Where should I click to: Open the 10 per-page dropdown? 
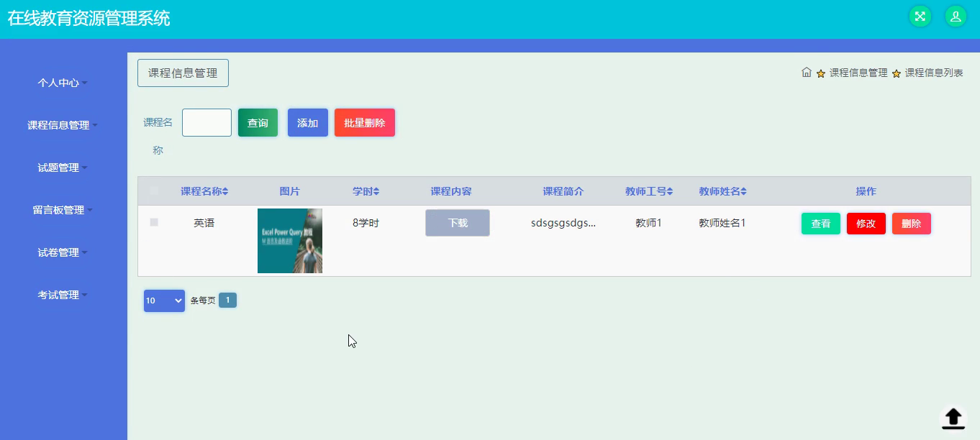[x=164, y=301]
